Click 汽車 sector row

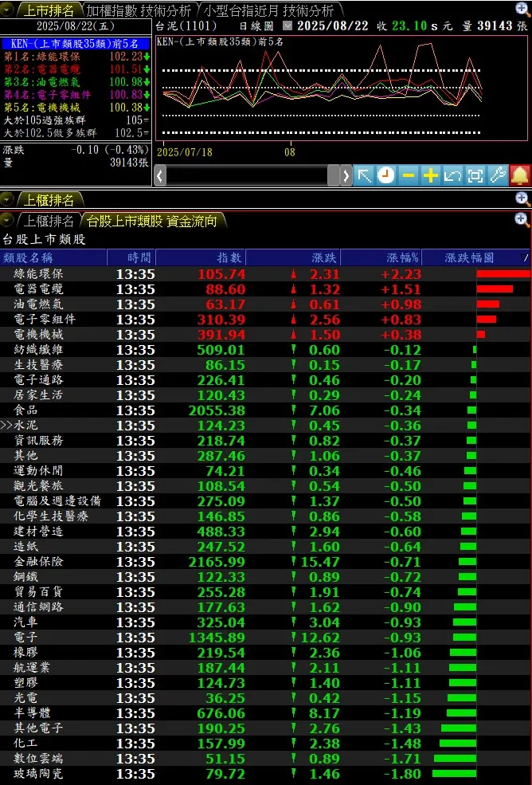[265, 622]
